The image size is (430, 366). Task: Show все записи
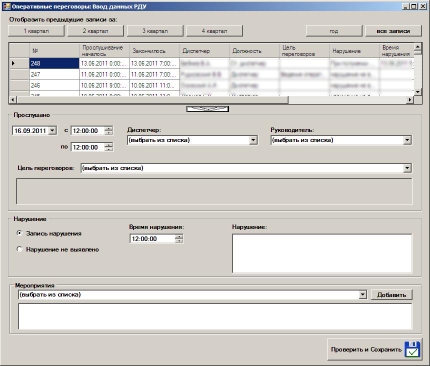(x=393, y=31)
